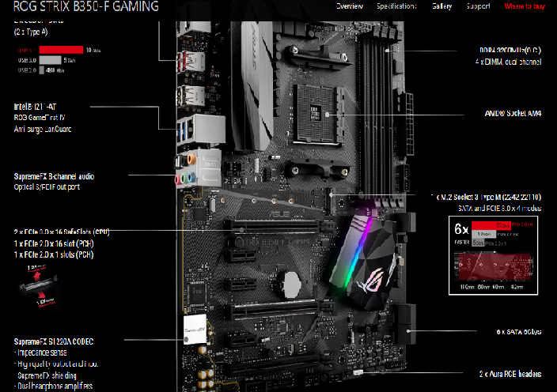This screenshot has height=392, width=557.
Task: Click the hotspot dot on the SATA ports
Action: click(x=409, y=331)
